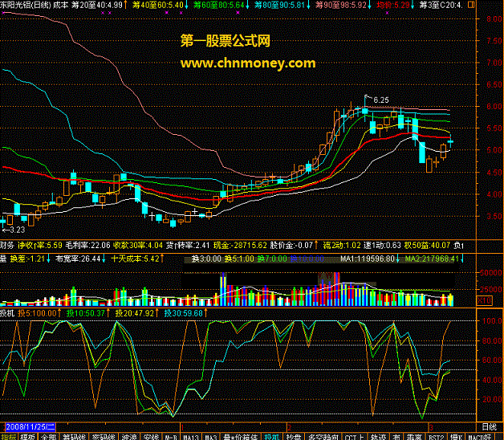The image size is (504, 440).
Task: Click the 换差:-1.21 value
Action: coord(27,259)
